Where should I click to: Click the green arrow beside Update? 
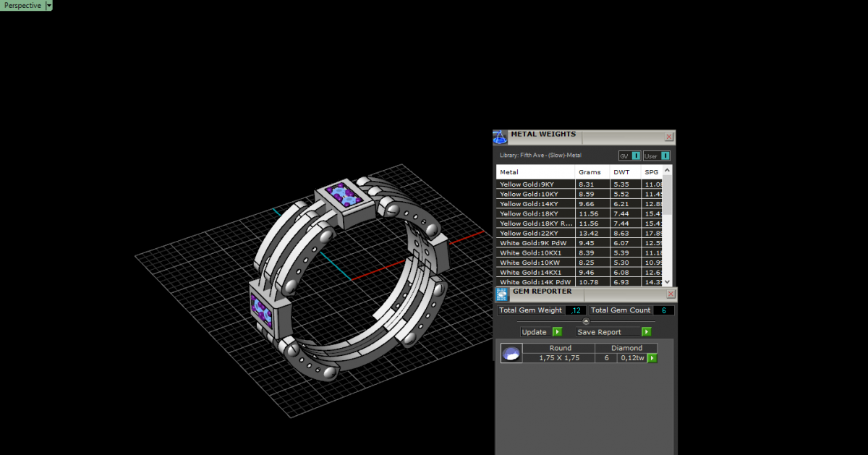click(x=557, y=332)
